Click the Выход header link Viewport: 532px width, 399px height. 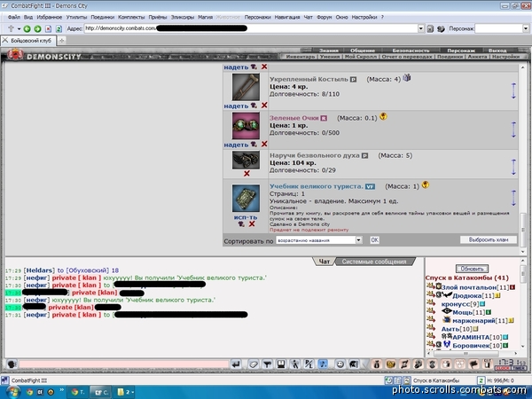tap(497, 51)
